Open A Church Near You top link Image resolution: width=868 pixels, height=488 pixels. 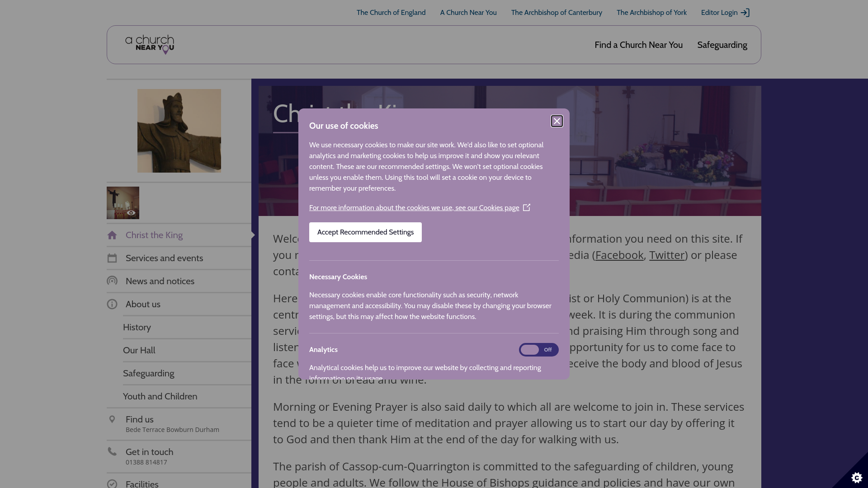pyautogui.click(x=468, y=13)
